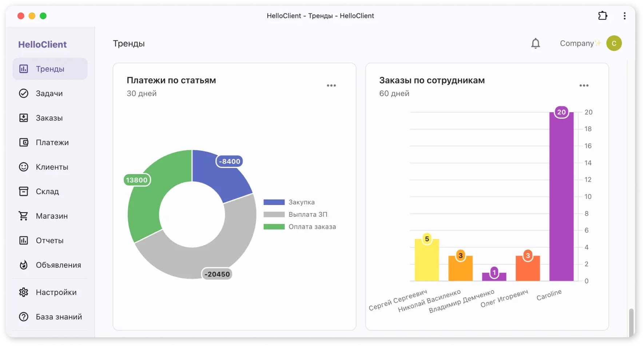644x346 pixels.
Task: Open the Платежи по статьям options menu
Action: click(x=331, y=85)
